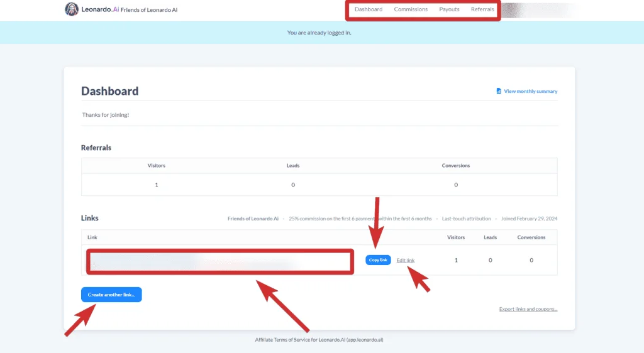644x353 pixels.
Task: Click the View monthly summary chart icon
Action: click(499, 91)
